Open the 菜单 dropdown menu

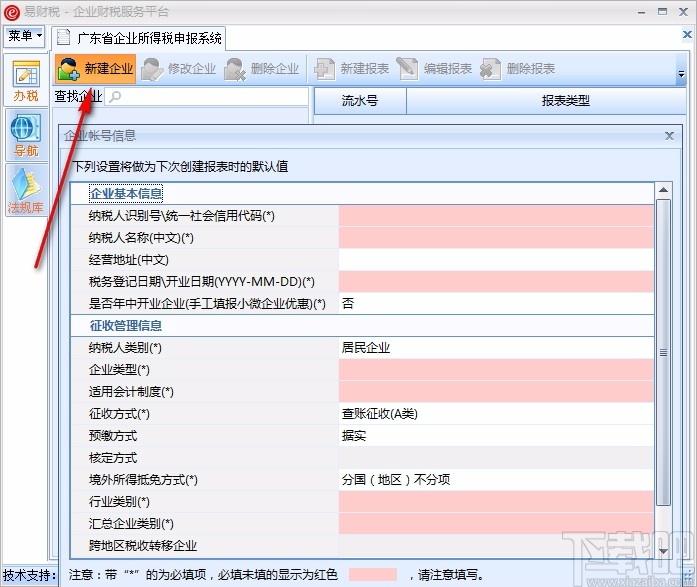click(x=25, y=36)
